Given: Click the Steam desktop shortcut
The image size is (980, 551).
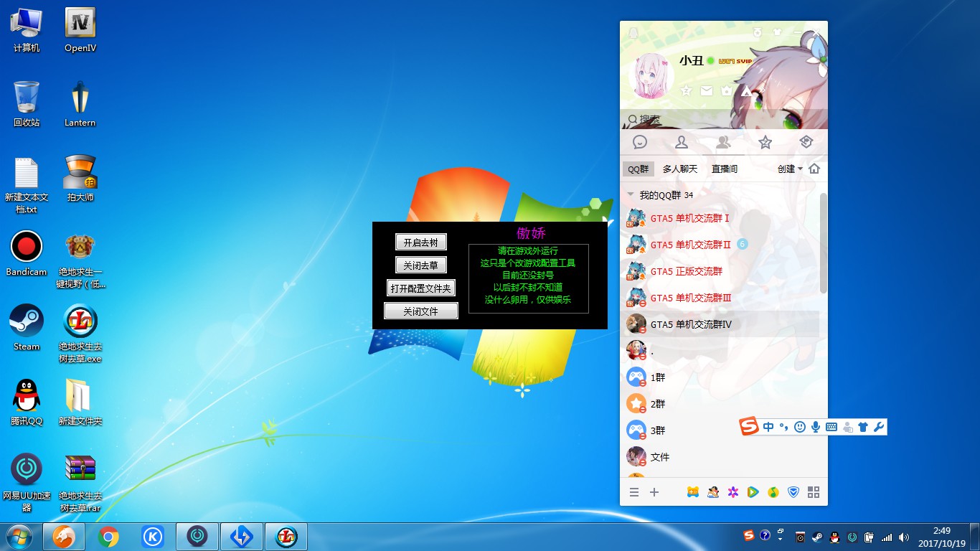Looking at the screenshot, I should 27,328.
